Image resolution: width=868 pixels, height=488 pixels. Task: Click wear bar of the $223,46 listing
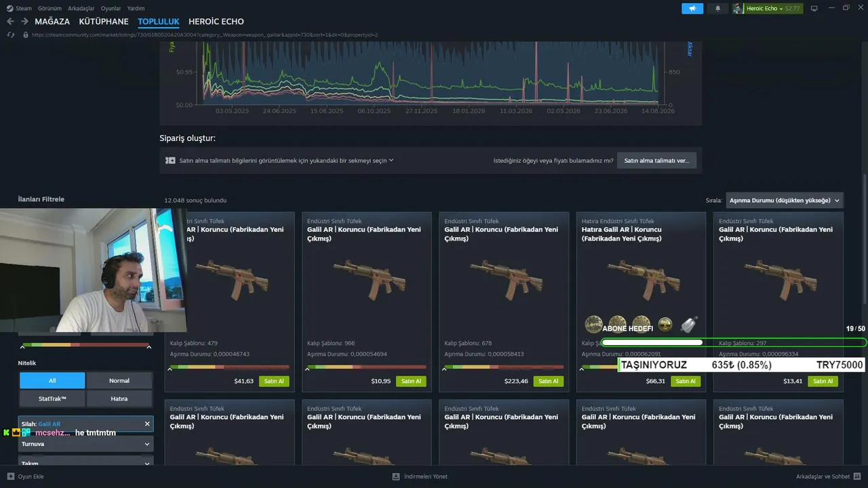pyautogui.click(x=504, y=367)
